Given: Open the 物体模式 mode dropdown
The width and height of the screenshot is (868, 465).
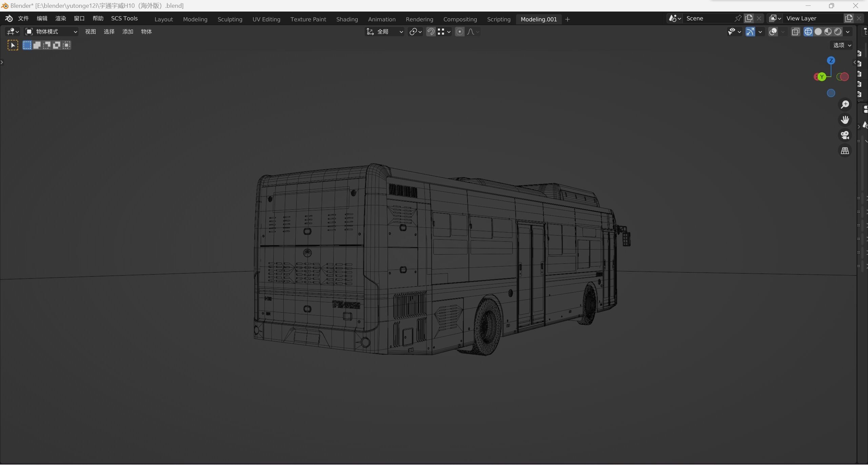Looking at the screenshot, I should [x=52, y=32].
